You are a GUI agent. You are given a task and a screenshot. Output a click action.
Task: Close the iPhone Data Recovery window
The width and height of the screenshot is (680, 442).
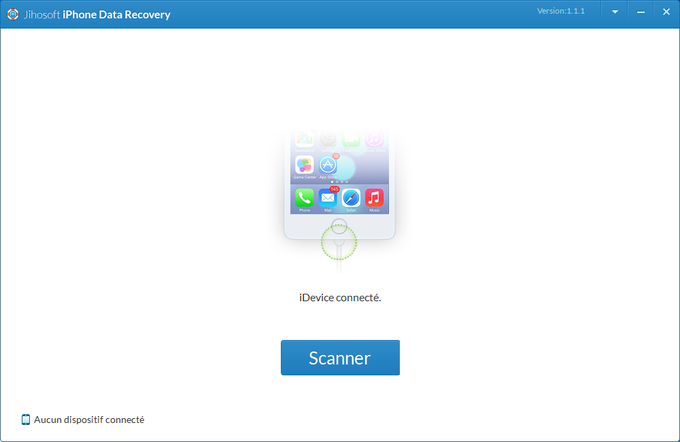pyautogui.click(x=666, y=12)
